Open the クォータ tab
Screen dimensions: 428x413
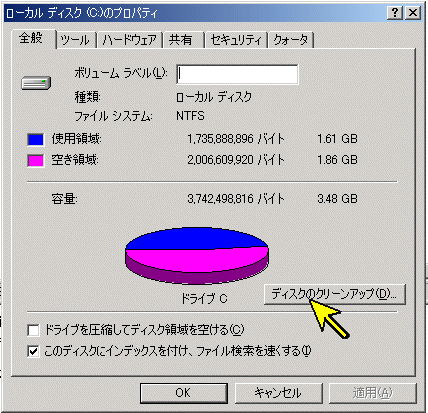coord(291,40)
